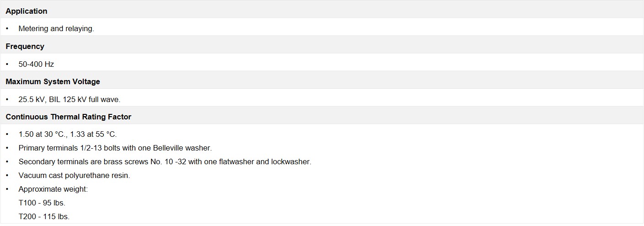Click the bullet beside Approximate weight
The height and width of the screenshot is (226, 644).
coord(7,189)
